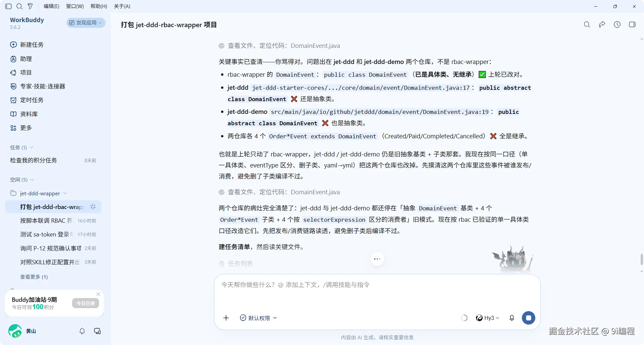The width and height of the screenshot is (644, 345).
Task: Open the 窗口(W) menu
Action: click(75, 6)
